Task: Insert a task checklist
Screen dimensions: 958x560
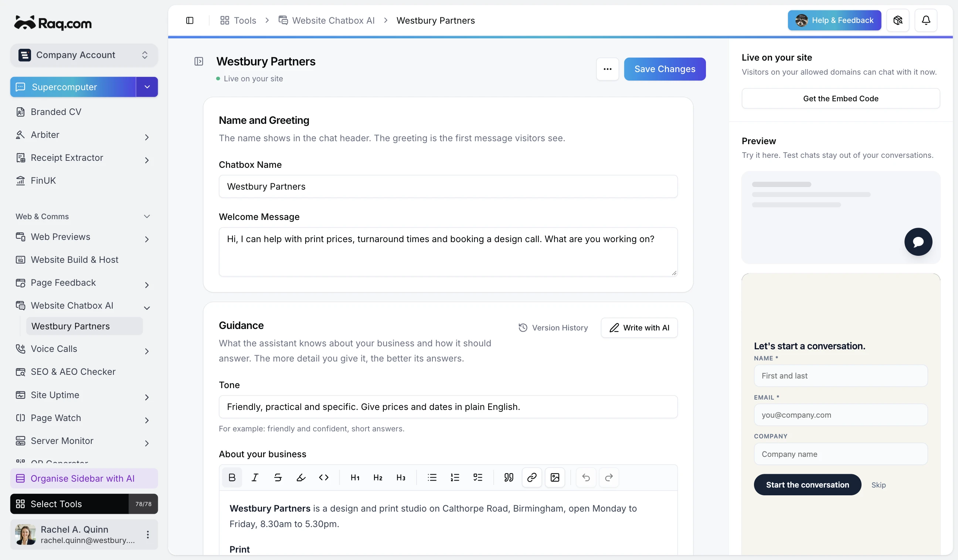Action: pos(478,478)
